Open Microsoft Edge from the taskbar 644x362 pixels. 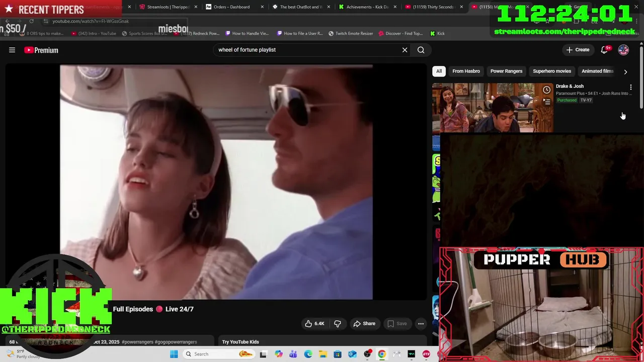click(x=308, y=354)
